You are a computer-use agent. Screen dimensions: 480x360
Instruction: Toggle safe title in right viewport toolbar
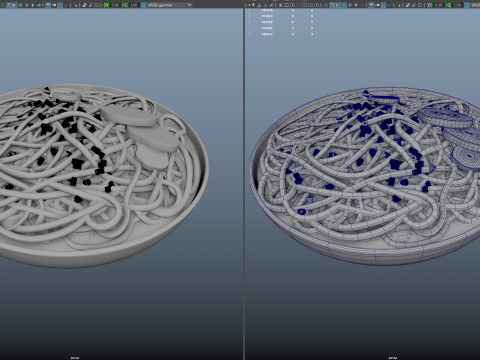316,5
